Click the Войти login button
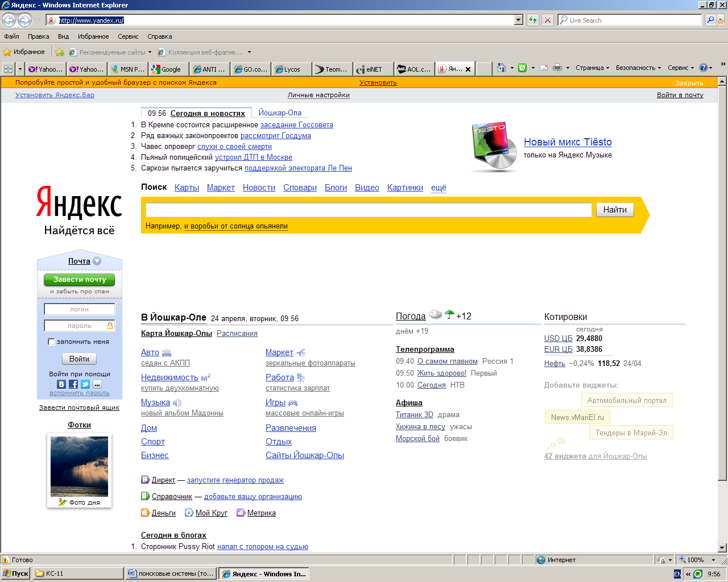 click(x=79, y=359)
